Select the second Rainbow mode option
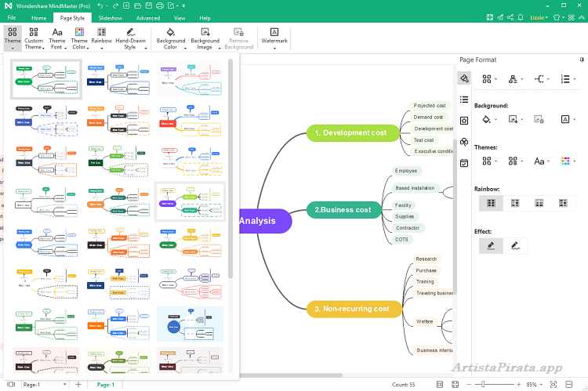This screenshot has width=588, height=391. (x=515, y=203)
